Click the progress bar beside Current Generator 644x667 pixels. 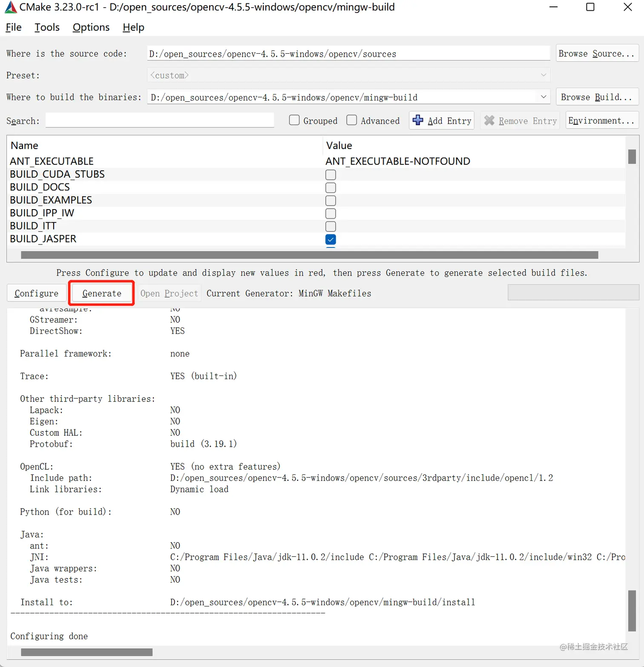click(573, 292)
